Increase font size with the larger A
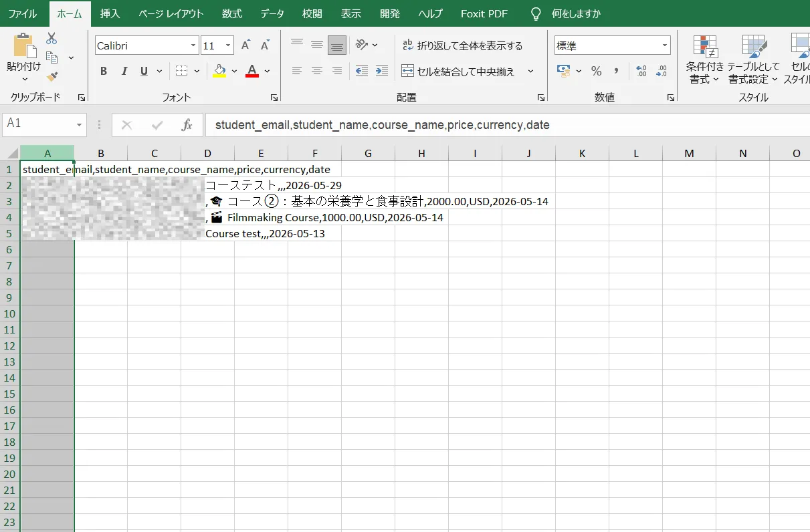The width and height of the screenshot is (810, 532). tap(245, 45)
